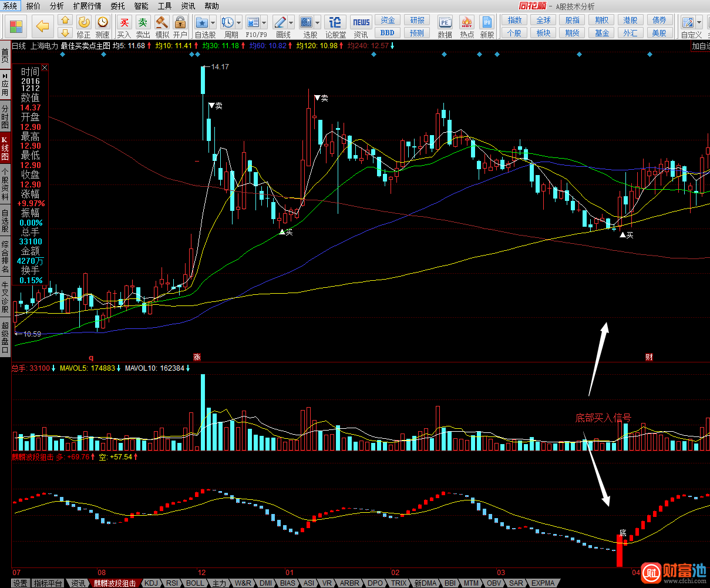The image size is (710, 588).
Task: Click the 修正 refresh icon
Action: coord(84,22)
